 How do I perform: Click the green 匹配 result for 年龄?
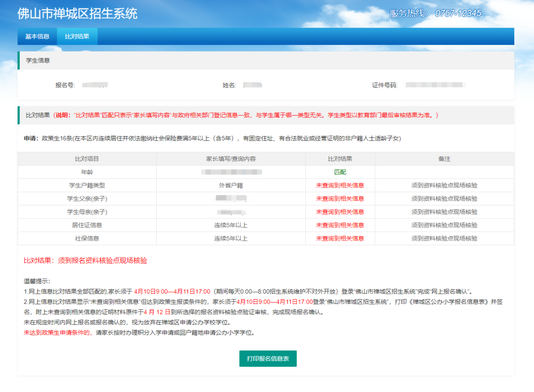point(340,172)
